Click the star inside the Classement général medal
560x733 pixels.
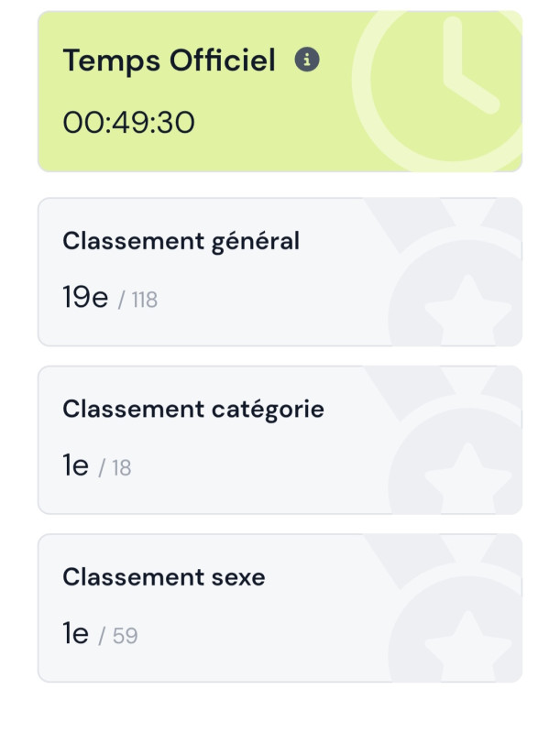(x=469, y=310)
